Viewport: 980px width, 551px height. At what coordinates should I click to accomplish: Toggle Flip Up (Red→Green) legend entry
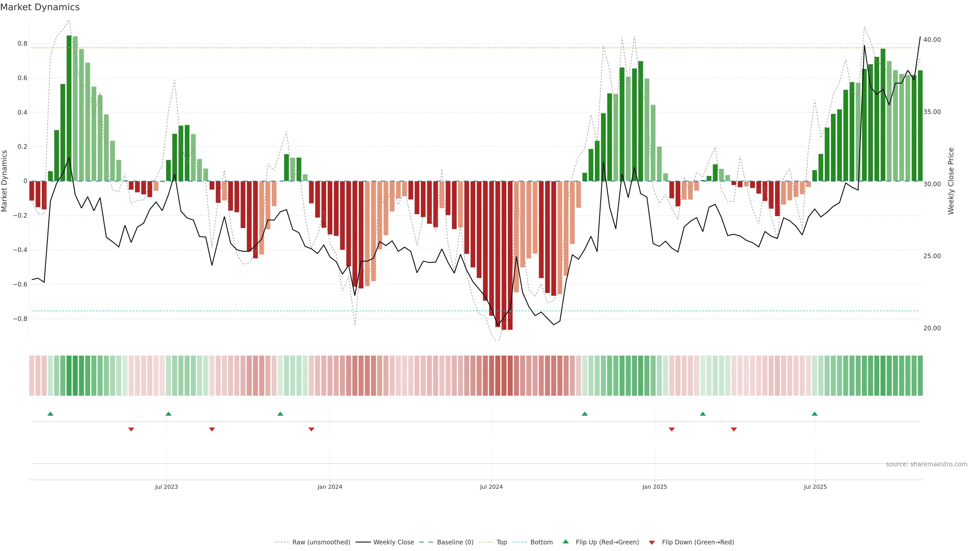607,542
